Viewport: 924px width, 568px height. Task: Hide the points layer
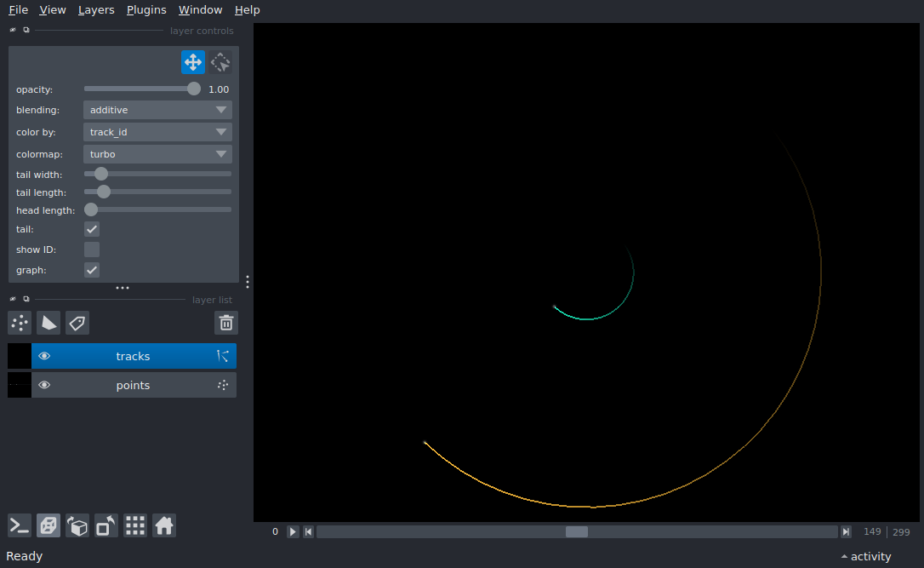pyautogui.click(x=44, y=385)
